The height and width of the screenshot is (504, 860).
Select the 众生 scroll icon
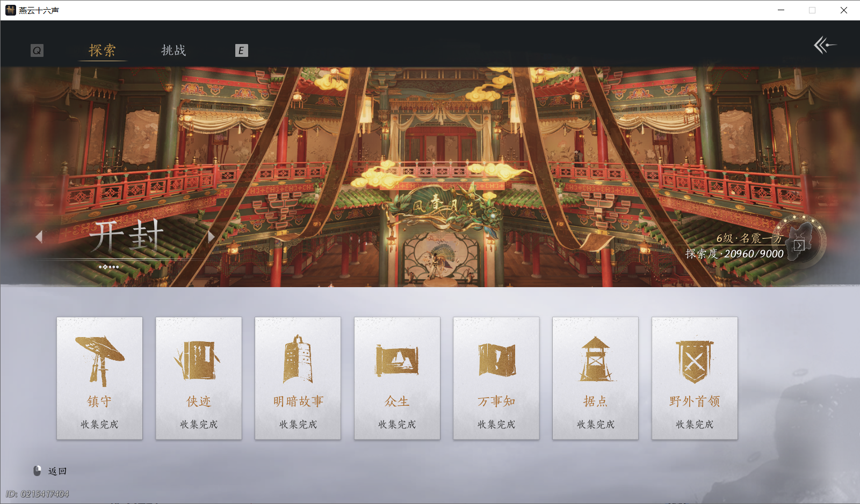(x=397, y=357)
